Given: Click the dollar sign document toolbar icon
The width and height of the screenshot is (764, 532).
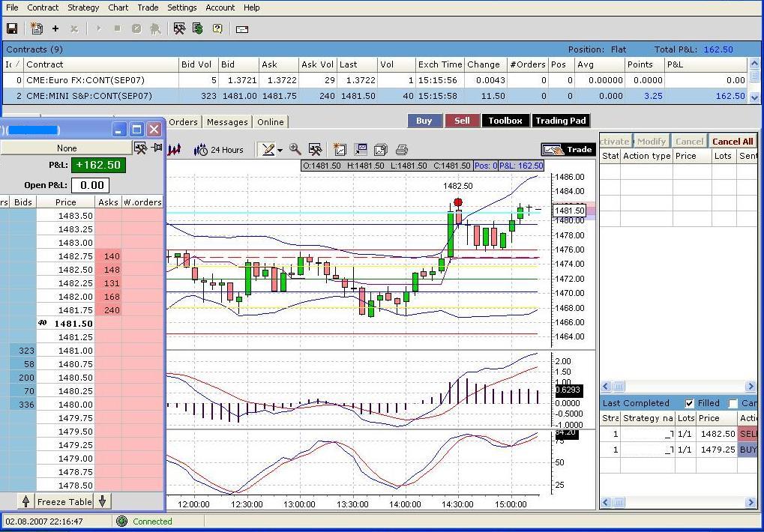Looking at the screenshot, I should tap(197, 28).
